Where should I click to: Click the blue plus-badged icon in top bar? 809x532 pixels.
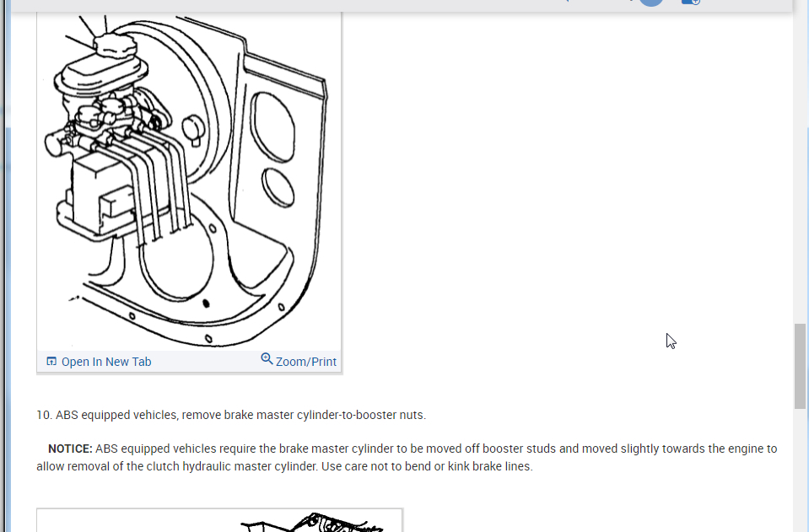tap(690, 3)
